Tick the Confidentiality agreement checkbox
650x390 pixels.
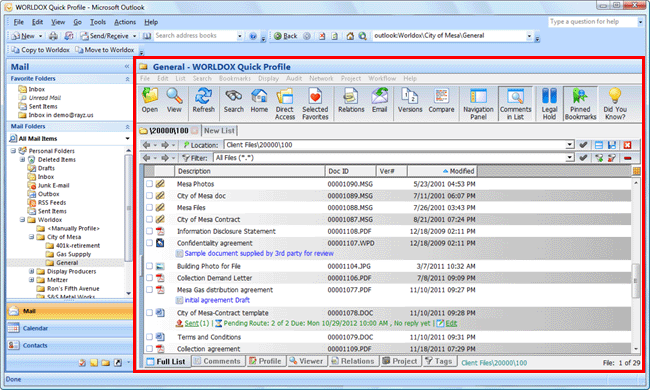(149, 243)
